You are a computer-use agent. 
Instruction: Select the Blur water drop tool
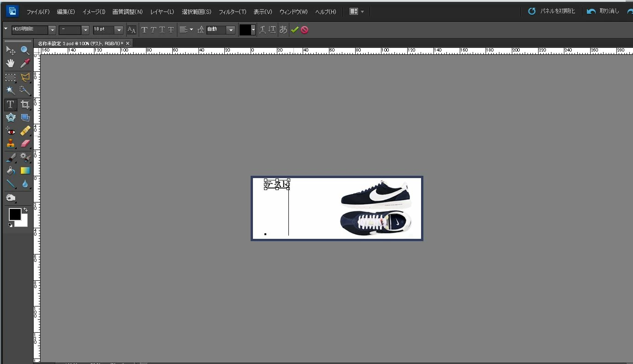click(25, 184)
